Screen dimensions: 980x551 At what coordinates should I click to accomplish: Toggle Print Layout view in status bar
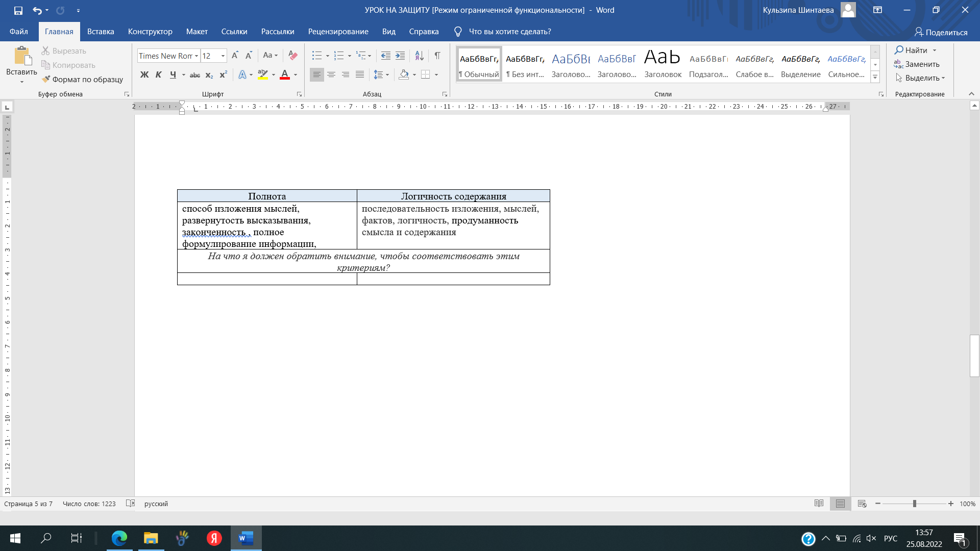click(840, 504)
